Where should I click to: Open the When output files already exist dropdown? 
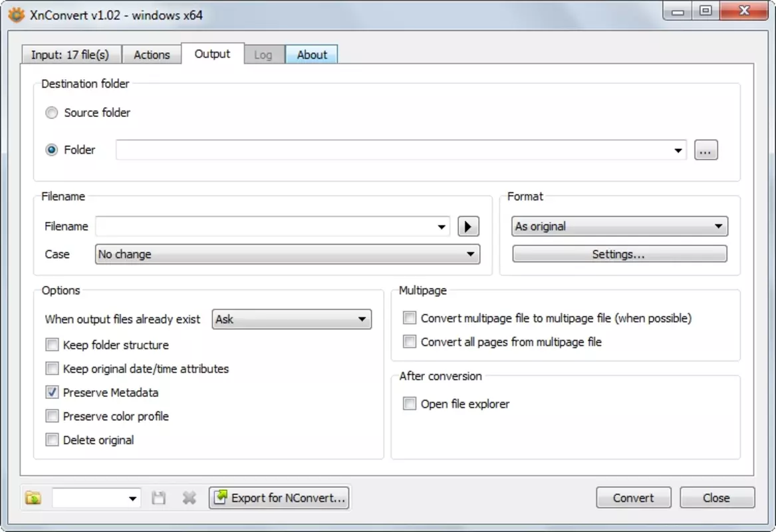click(291, 319)
